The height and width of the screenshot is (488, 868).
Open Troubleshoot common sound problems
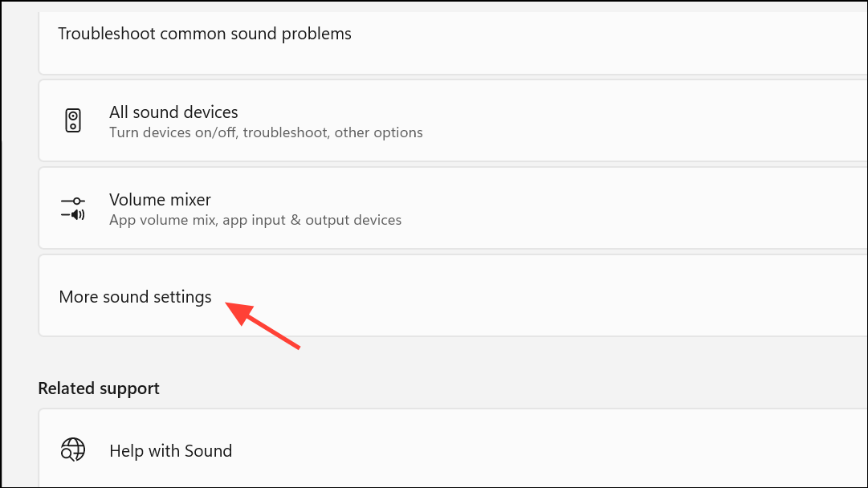click(x=205, y=34)
